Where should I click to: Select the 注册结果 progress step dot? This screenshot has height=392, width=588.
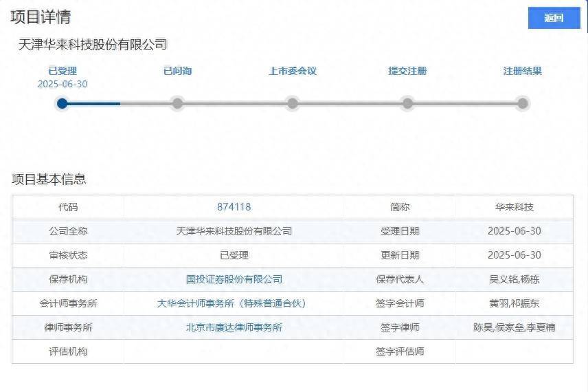[522, 103]
